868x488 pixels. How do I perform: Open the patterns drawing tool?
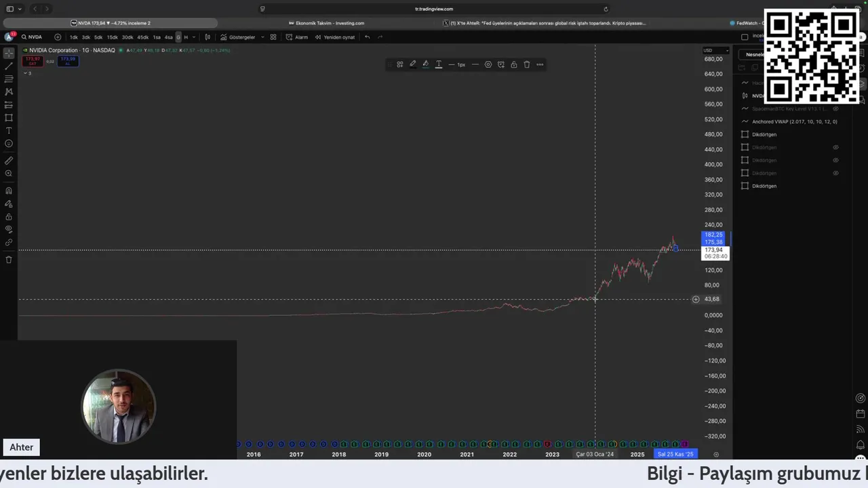click(9, 91)
